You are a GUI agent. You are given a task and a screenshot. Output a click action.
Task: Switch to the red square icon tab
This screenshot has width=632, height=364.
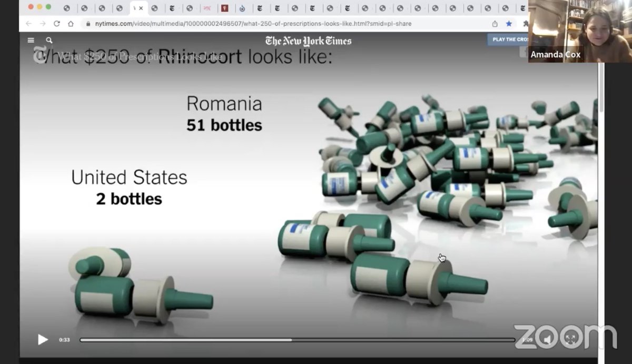(224, 8)
